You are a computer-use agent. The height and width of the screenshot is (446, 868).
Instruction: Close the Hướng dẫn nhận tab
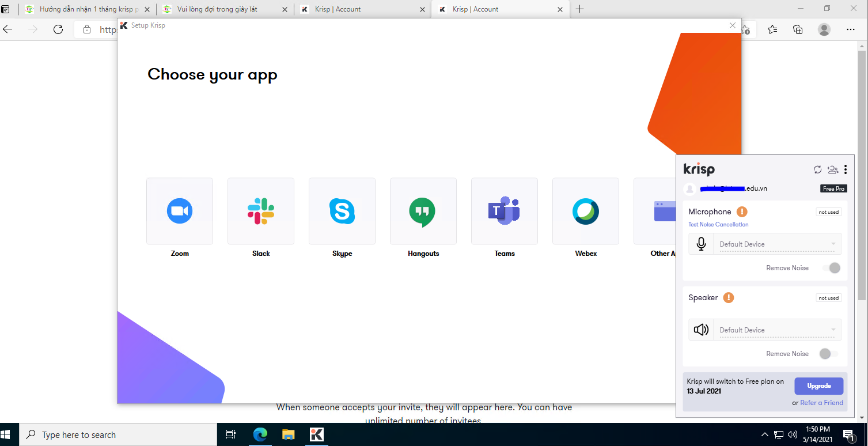coord(147,9)
